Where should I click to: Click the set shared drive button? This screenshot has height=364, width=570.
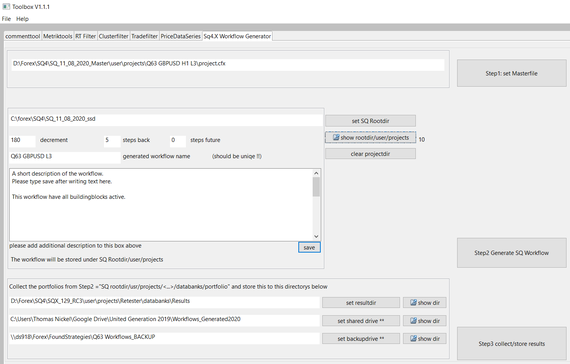pos(361,321)
